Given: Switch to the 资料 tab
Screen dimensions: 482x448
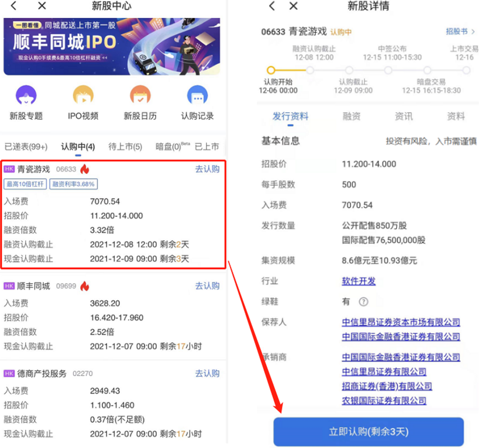Looking at the screenshot, I should 456,116.
